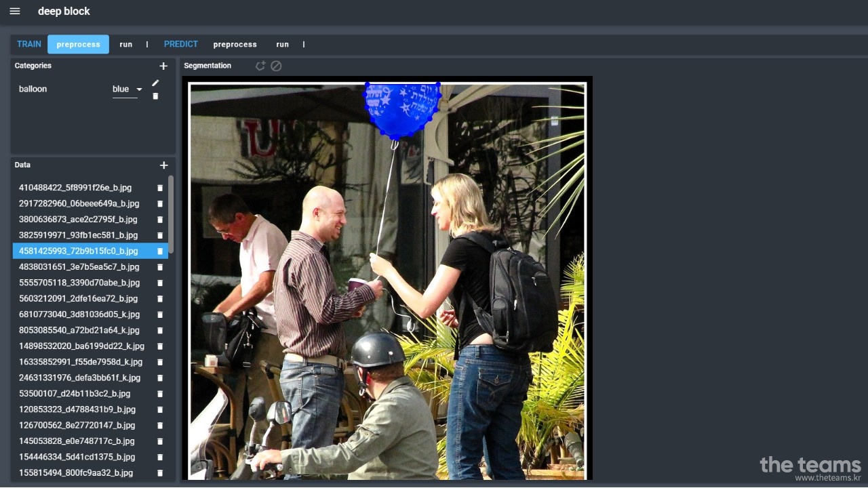Click the run button under TRAIN
Image resolution: width=868 pixels, height=488 pixels.
(x=126, y=45)
